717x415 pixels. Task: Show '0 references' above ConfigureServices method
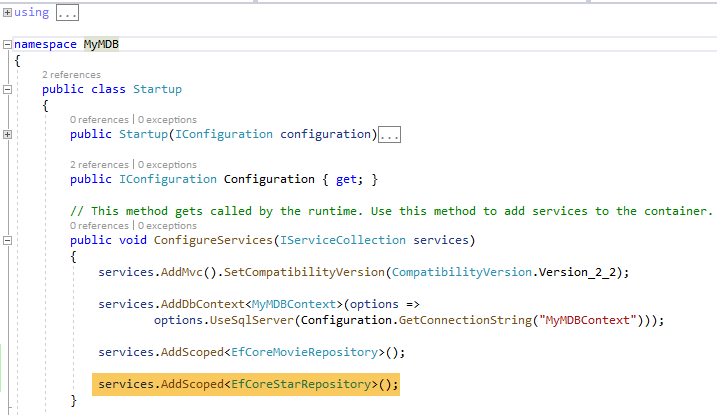(x=99, y=226)
